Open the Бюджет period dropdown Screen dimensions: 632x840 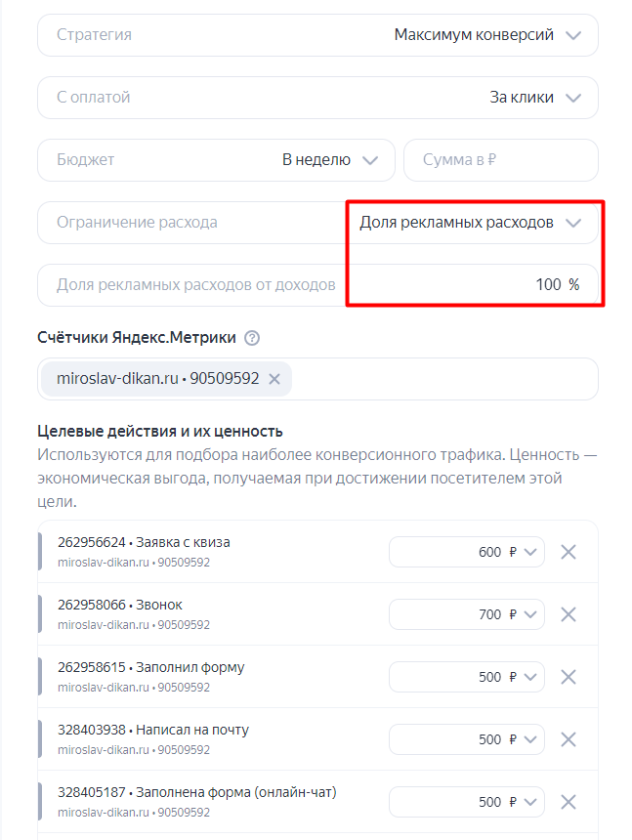point(329,160)
